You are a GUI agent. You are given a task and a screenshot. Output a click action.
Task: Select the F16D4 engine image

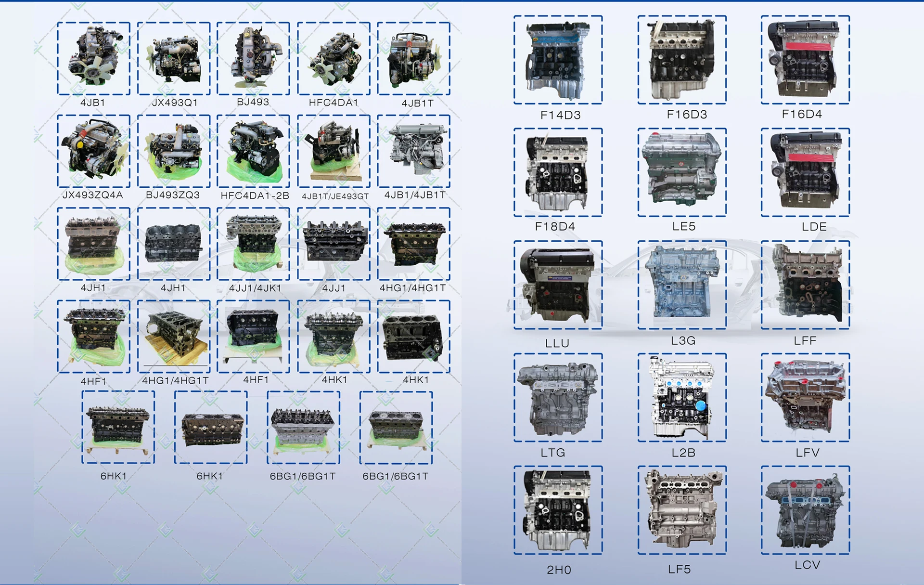coord(805,60)
